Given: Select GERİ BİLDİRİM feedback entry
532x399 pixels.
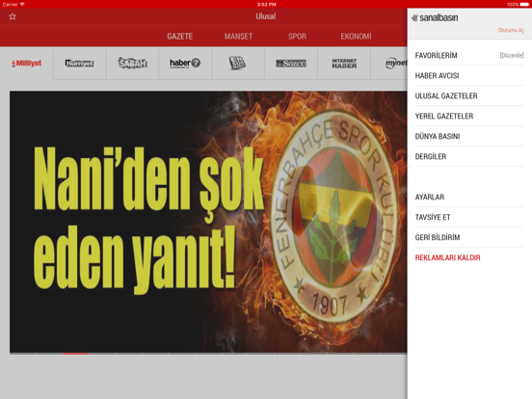Looking at the screenshot, I should pos(469,237).
